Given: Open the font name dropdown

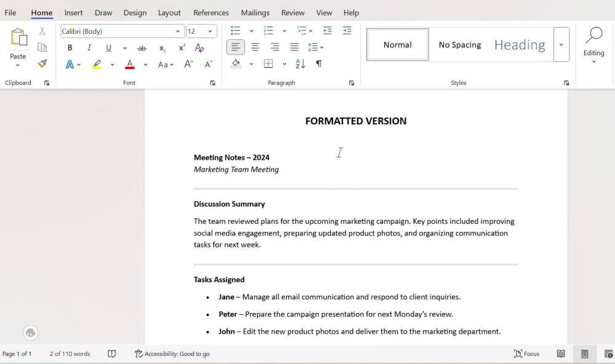Looking at the screenshot, I should (x=178, y=31).
